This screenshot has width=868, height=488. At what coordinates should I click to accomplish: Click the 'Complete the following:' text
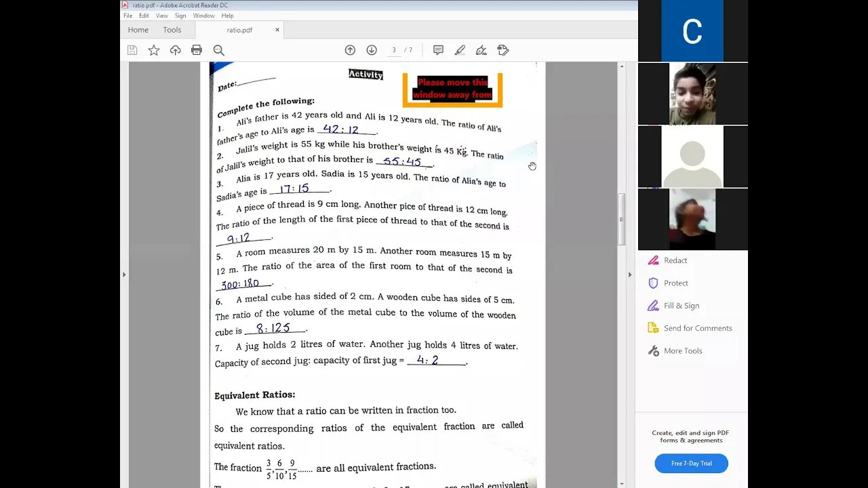tap(266, 106)
